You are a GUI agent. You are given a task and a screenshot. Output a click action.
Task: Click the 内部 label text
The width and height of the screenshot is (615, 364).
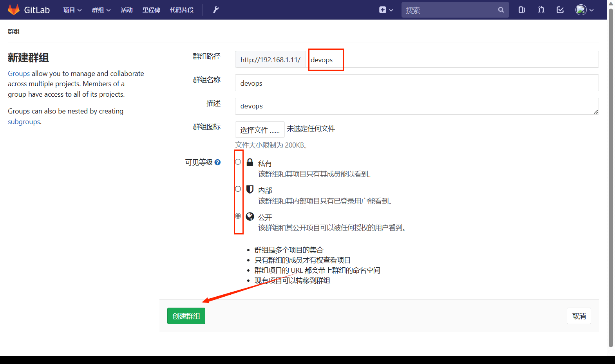(265, 190)
